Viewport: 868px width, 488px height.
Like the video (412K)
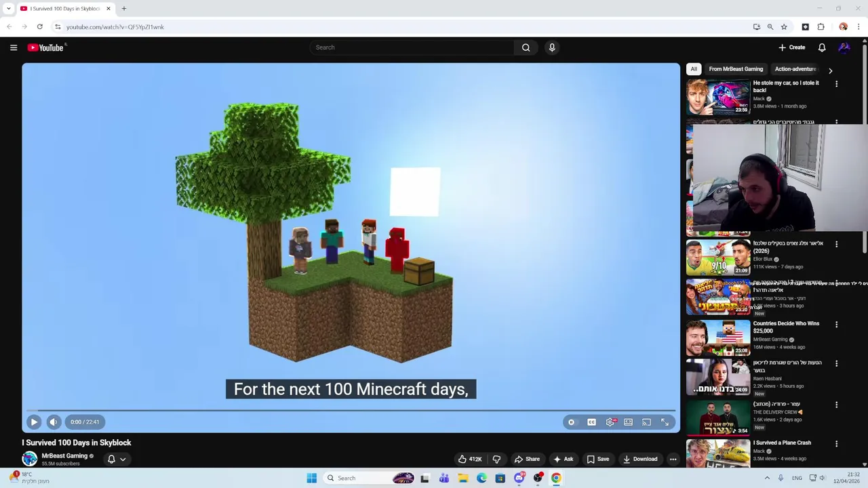pyautogui.click(x=470, y=459)
